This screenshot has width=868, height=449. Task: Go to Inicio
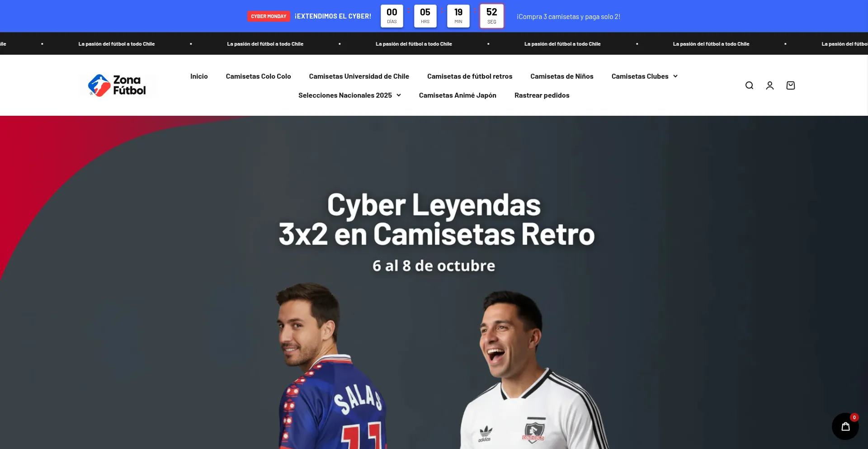click(x=199, y=76)
